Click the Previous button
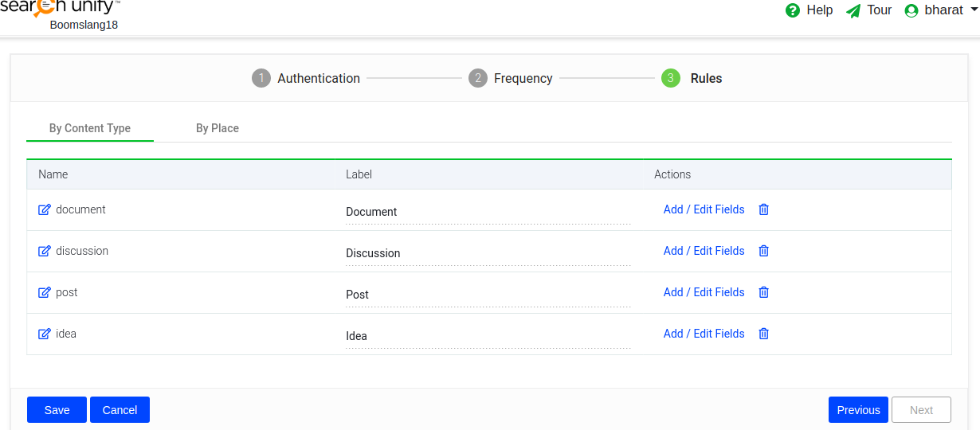980x430 pixels. click(x=858, y=410)
